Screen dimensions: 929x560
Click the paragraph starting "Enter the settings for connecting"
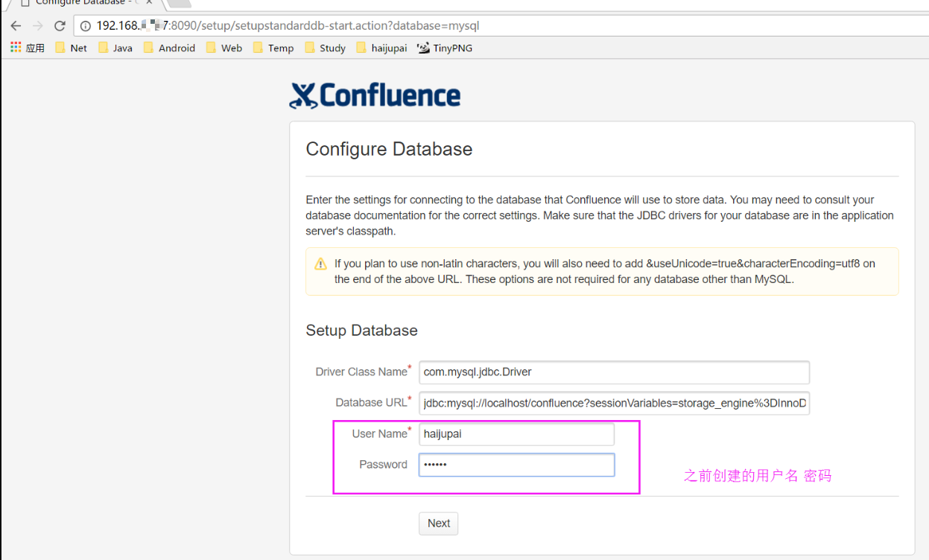600,216
